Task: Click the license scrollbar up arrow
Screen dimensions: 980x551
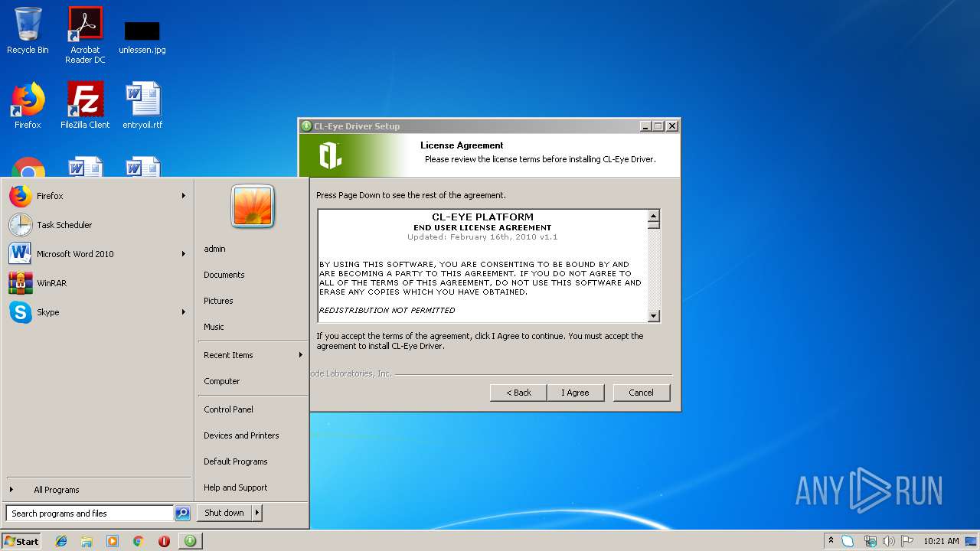Action: [653, 215]
